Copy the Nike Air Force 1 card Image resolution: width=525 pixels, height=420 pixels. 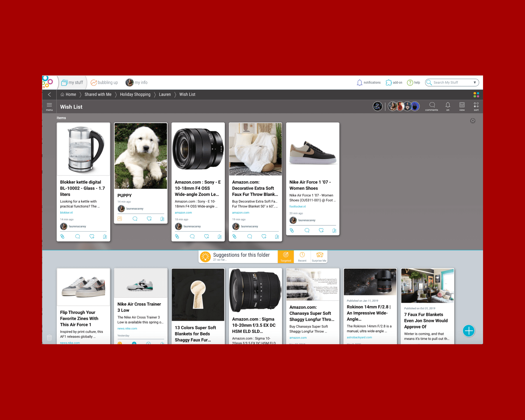point(334,230)
